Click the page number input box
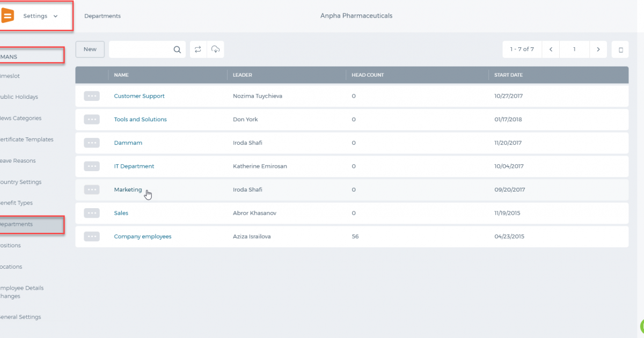644x338 pixels. (574, 49)
